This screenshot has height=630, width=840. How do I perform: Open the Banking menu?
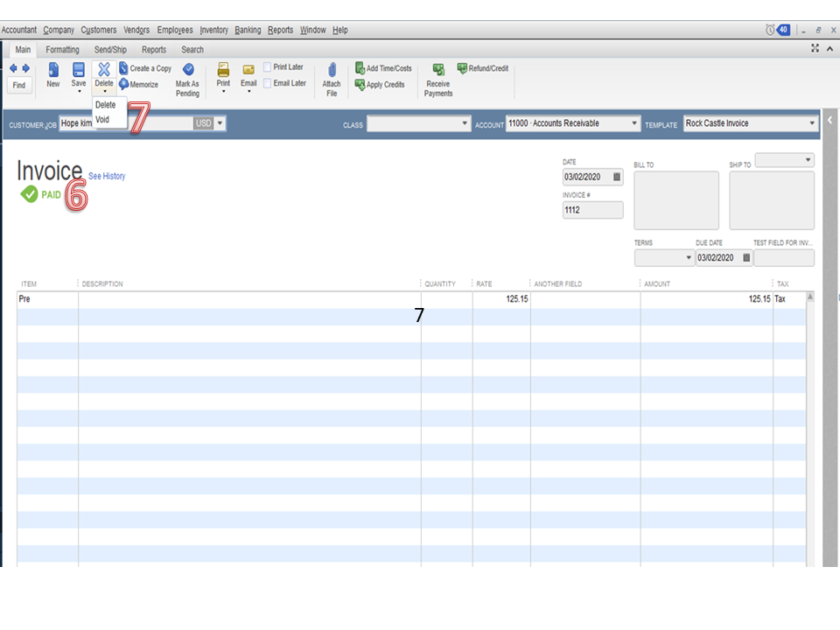(x=248, y=30)
